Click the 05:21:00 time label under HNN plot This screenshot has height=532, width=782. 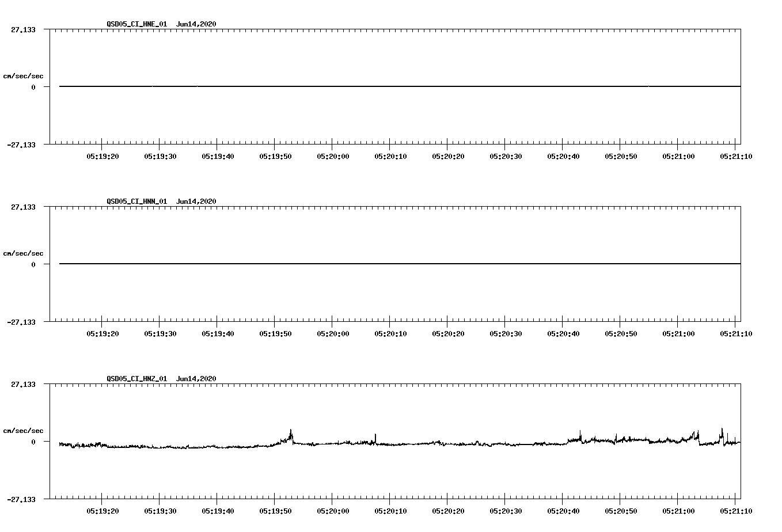pos(678,333)
